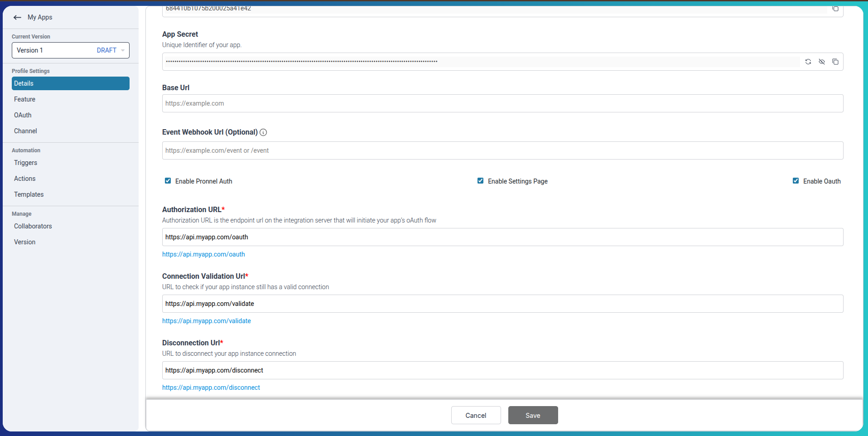The height and width of the screenshot is (436, 868).
Task: Open the https://api.myapp.com/validate link
Action: [x=207, y=321]
